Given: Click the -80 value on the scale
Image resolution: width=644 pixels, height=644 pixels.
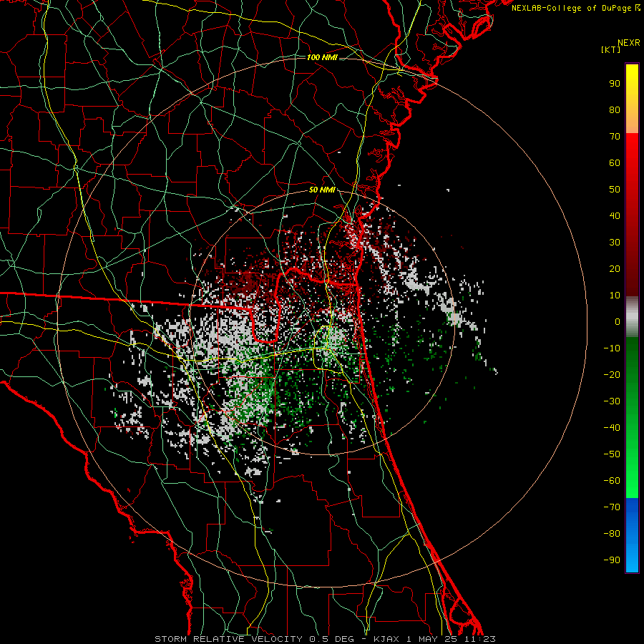Looking at the screenshot, I should 612,534.
